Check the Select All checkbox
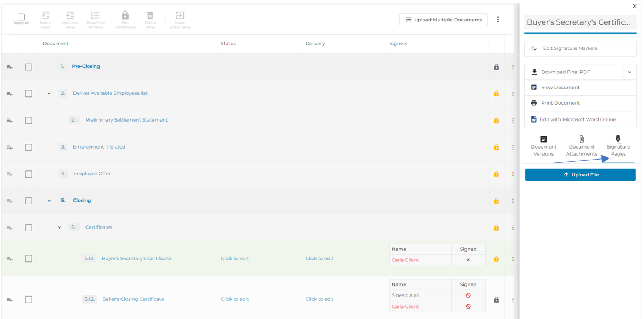This screenshot has height=319, width=644. point(21,17)
